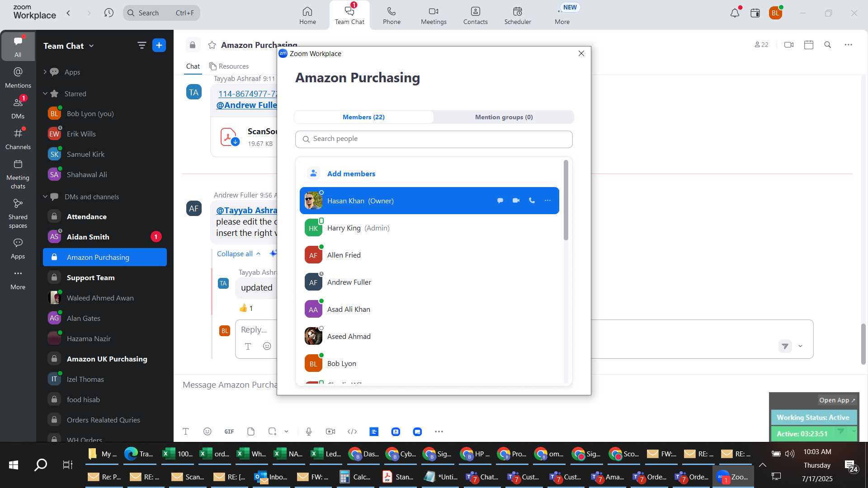This screenshot has height=488, width=868.
Task: Open DMs in the left sidebar
Action: [18, 108]
